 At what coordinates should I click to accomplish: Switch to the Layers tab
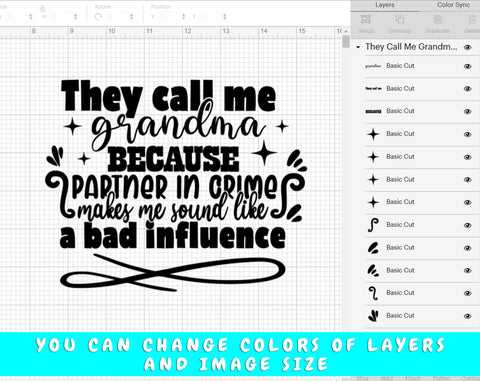pos(385,5)
